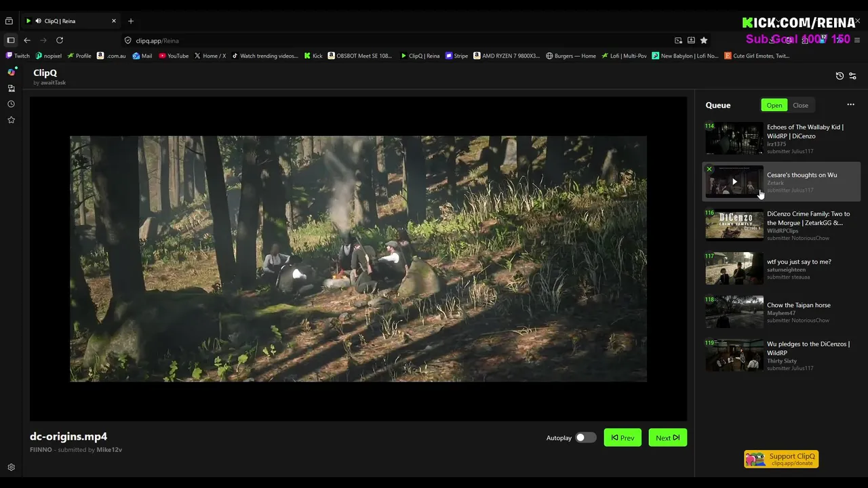Open the Kick bookmark
This screenshot has width=868, height=488.
[x=313, y=56]
